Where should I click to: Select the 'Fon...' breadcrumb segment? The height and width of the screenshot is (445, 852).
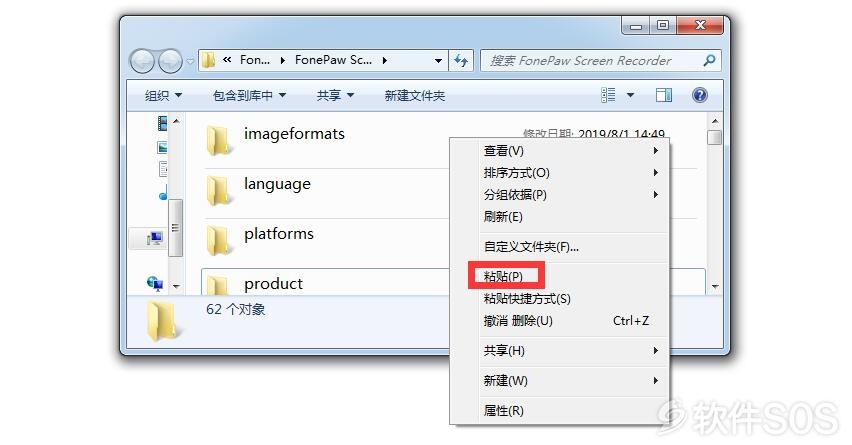coord(254,60)
